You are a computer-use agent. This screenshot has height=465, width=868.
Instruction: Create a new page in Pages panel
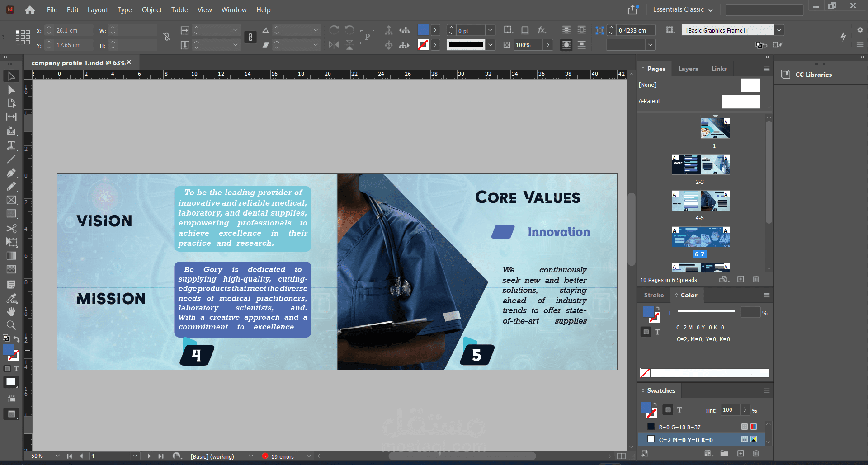click(x=741, y=279)
